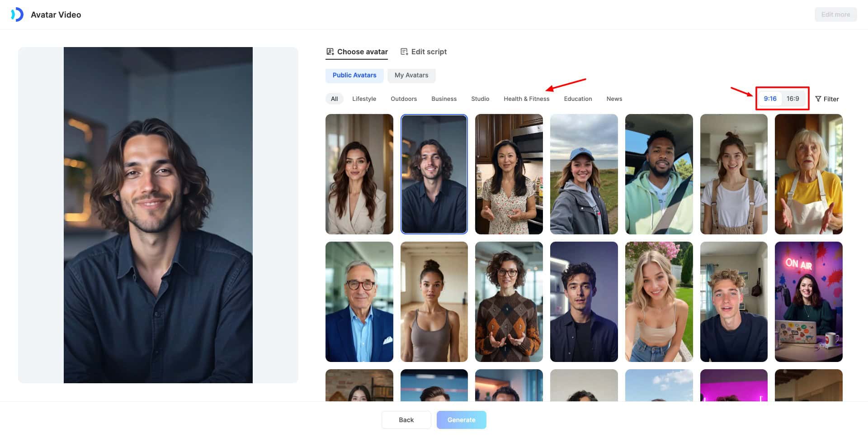Select the ON AIR podcast woman avatar
The image size is (868, 438).
(808, 302)
